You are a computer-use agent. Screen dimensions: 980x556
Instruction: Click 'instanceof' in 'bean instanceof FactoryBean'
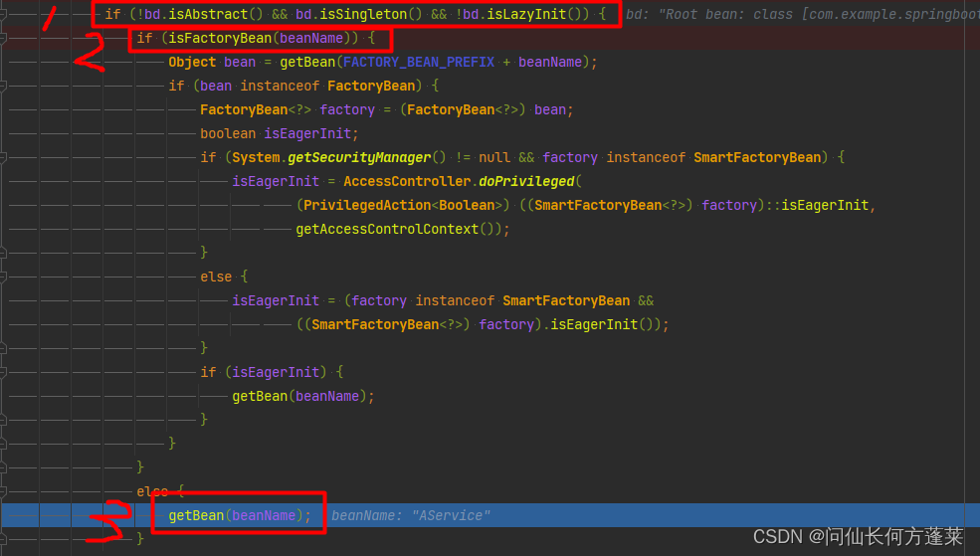coord(280,86)
